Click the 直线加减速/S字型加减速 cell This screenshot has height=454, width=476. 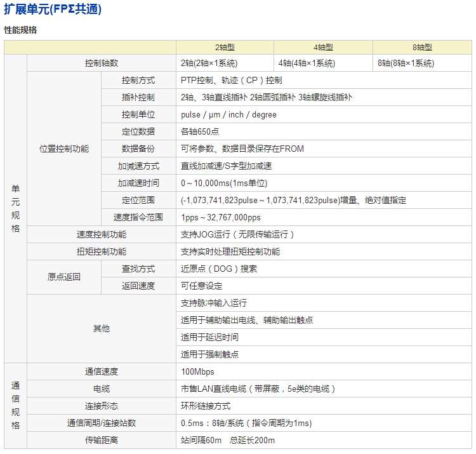coord(226,166)
